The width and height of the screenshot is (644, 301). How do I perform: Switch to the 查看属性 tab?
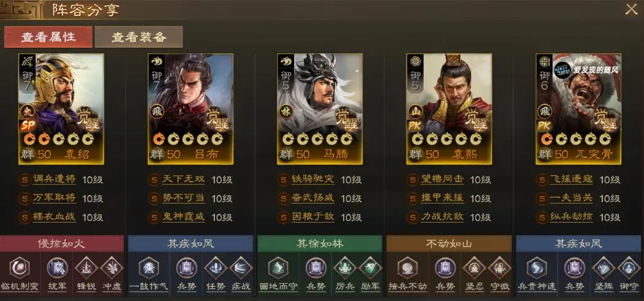click(48, 37)
